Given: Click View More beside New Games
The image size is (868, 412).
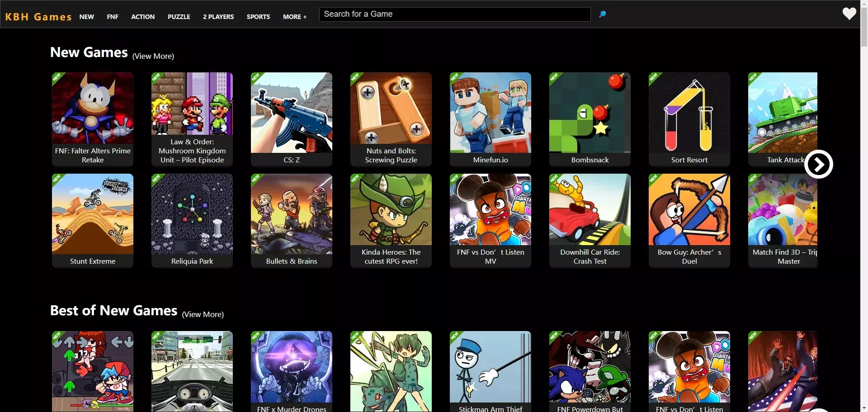Looking at the screenshot, I should tap(153, 56).
